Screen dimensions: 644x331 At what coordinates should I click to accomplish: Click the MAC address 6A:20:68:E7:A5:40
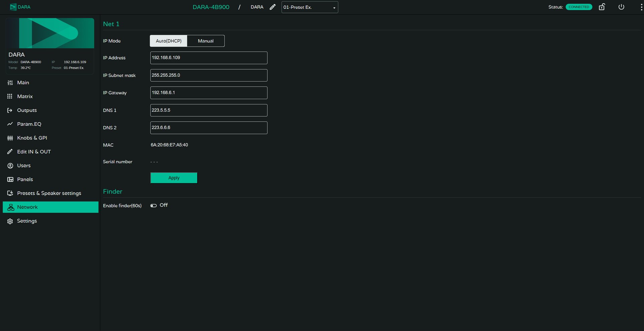tap(169, 145)
